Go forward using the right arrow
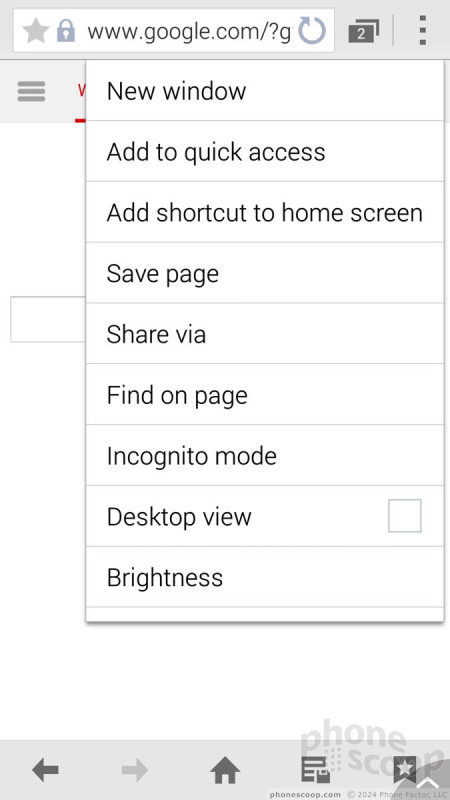The height and width of the screenshot is (800, 450). 135,770
